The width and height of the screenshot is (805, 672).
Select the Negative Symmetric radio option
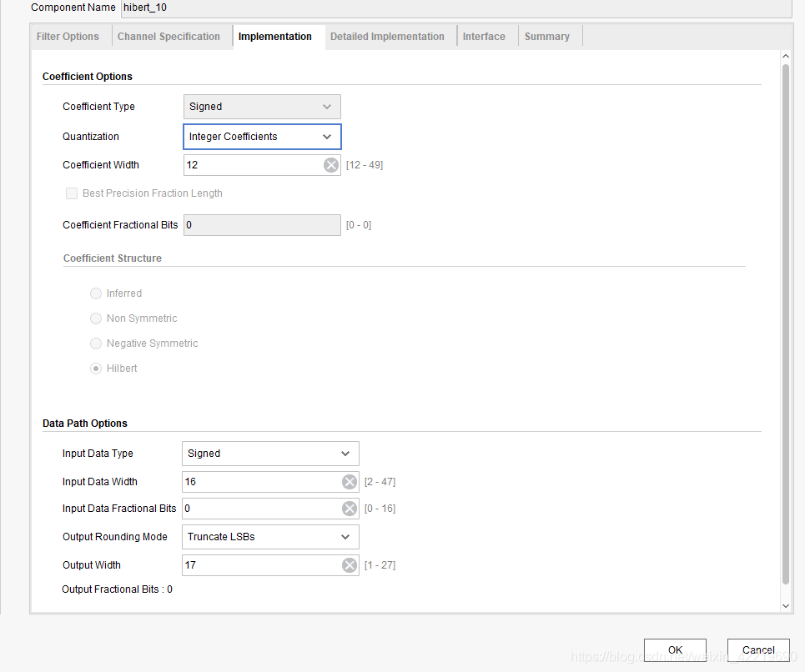click(x=96, y=344)
